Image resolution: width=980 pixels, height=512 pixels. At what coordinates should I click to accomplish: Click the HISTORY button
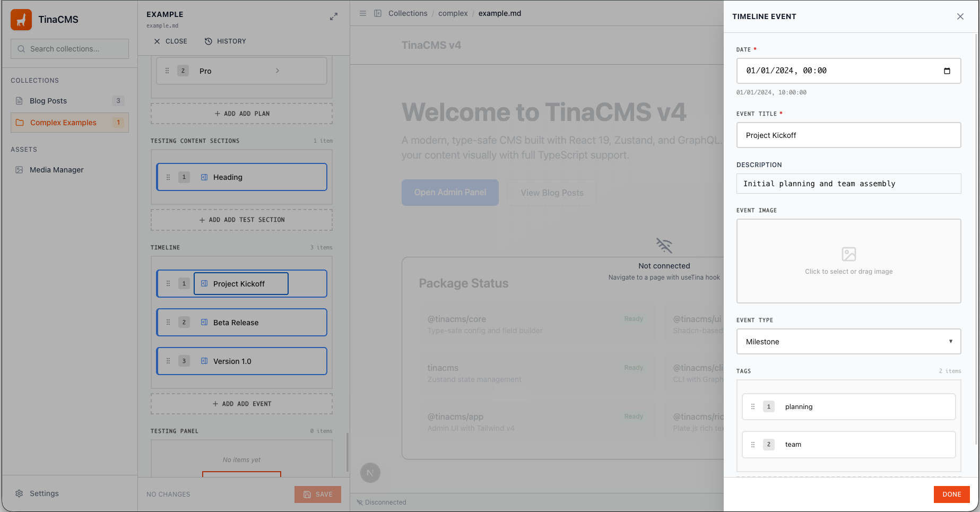[226, 41]
